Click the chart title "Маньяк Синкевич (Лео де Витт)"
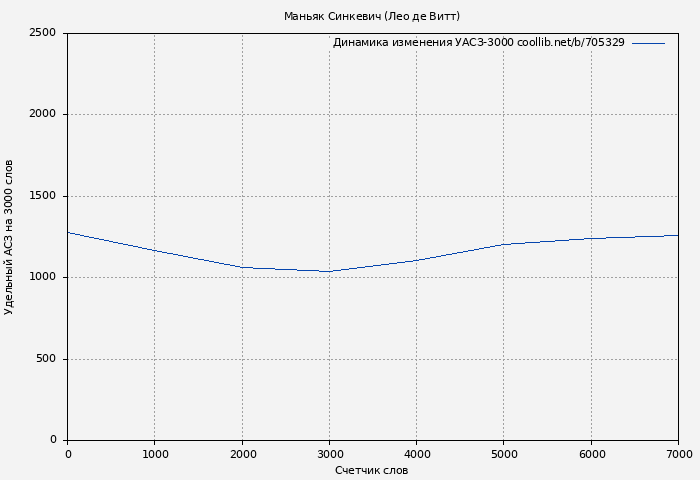Screen dimensions: 700x480 372,16
